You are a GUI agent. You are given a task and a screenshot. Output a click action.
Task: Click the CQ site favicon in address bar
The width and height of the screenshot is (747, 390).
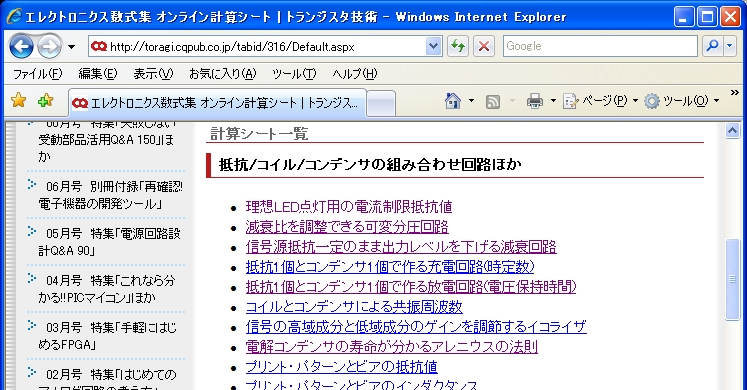[99, 46]
